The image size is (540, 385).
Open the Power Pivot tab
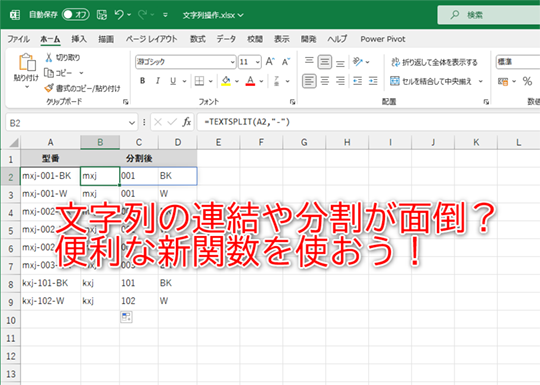pyautogui.click(x=383, y=39)
